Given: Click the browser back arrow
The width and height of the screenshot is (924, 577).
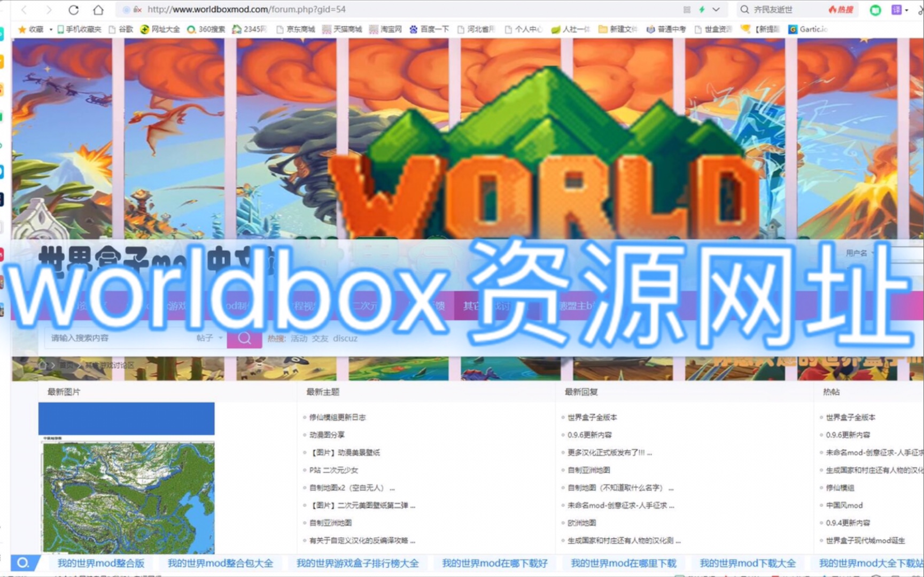Looking at the screenshot, I should [24, 10].
